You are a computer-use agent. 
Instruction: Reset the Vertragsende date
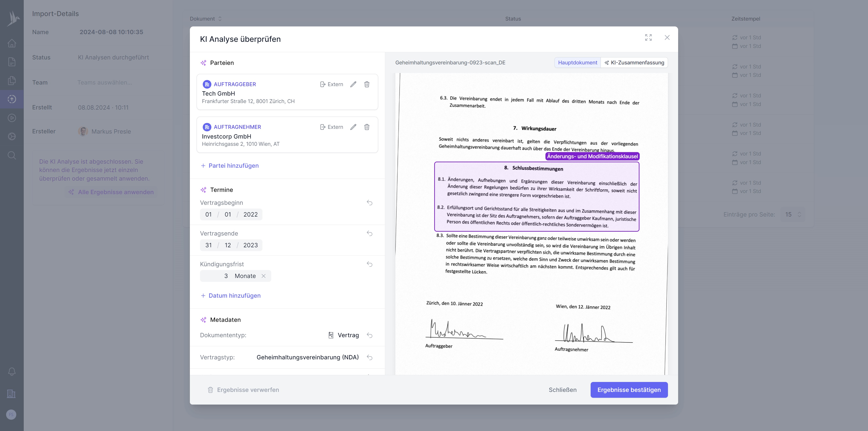pyautogui.click(x=370, y=233)
